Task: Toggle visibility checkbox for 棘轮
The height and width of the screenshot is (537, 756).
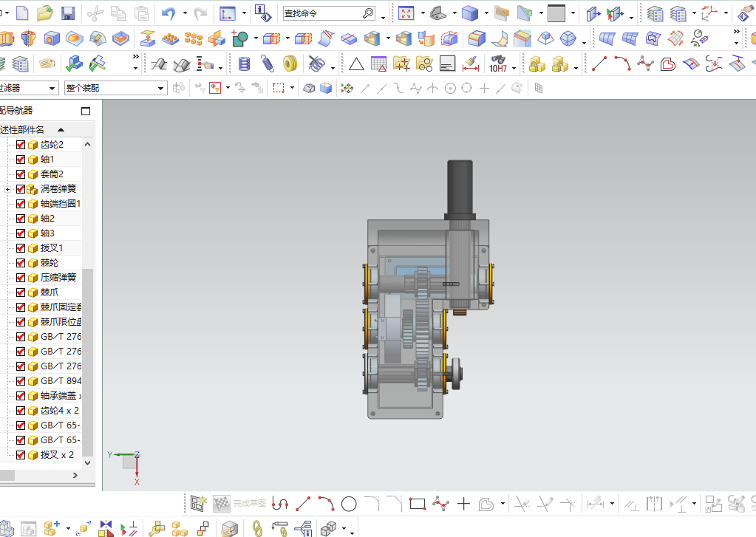Action: point(21,263)
